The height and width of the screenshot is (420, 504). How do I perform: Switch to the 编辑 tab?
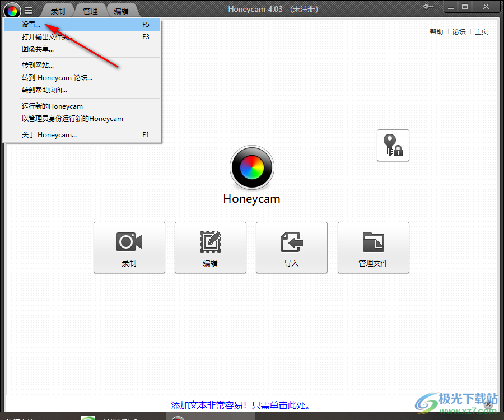121,11
